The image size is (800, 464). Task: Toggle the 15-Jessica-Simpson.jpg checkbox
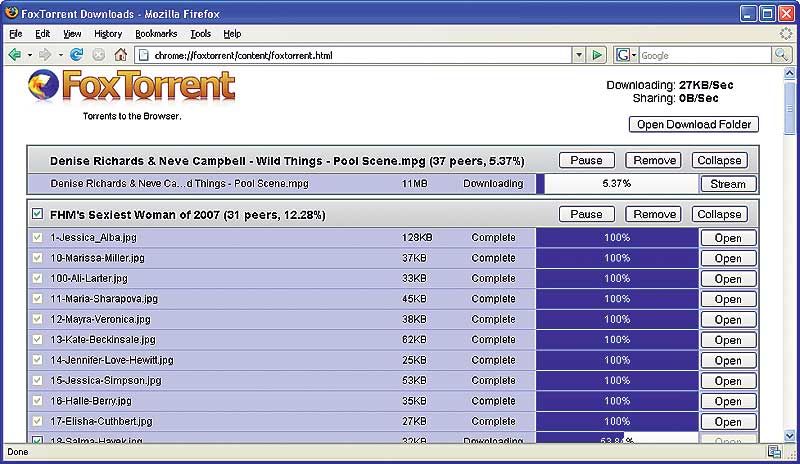[37, 380]
